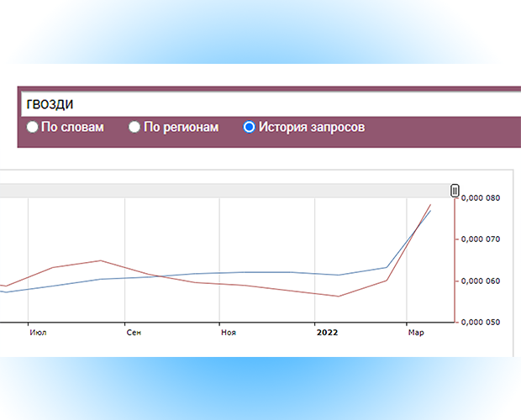Click the "Мар" month label on axis

click(416, 333)
